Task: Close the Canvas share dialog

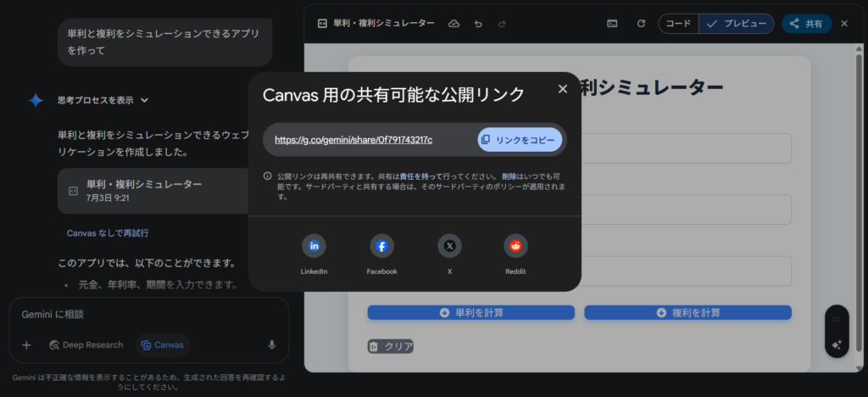Action: (x=563, y=89)
